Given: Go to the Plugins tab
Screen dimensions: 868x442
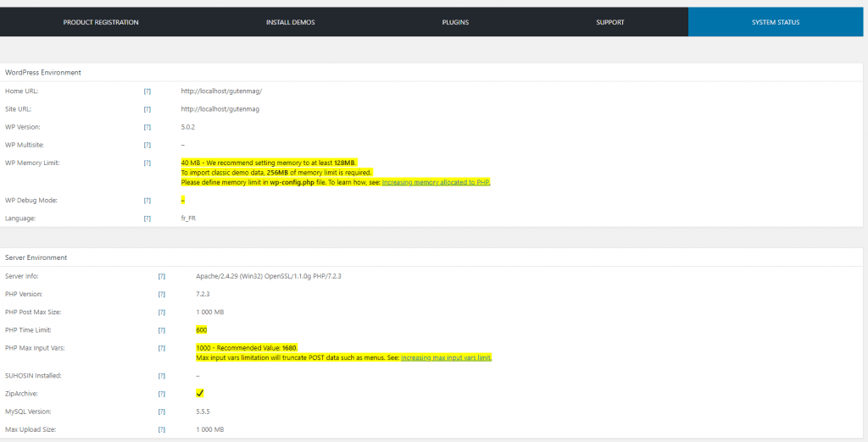Looking at the screenshot, I should pos(455,22).
